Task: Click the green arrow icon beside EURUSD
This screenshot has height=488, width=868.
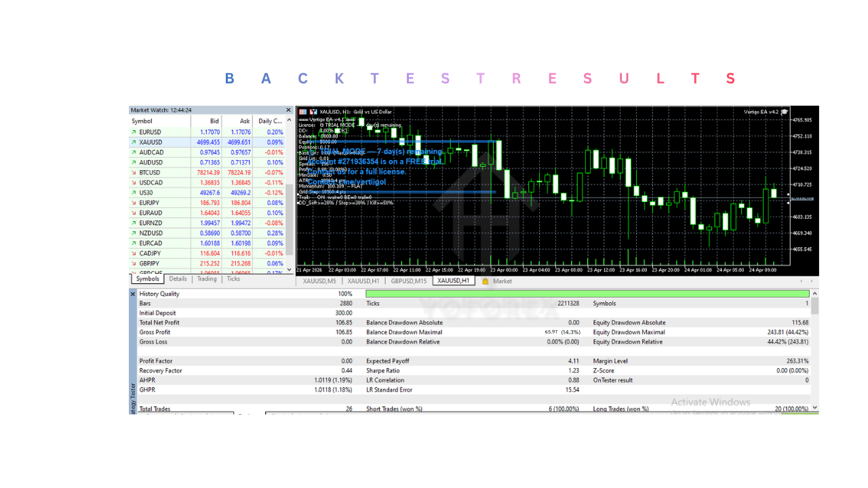Action: tap(134, 132)
